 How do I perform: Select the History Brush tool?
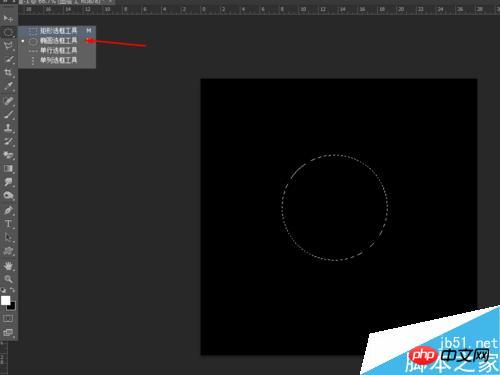tap(8, 141)
